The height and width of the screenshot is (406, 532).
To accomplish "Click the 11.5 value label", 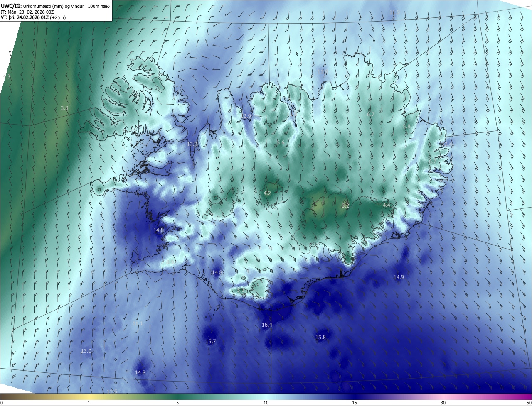I will (x=112, y=391).
